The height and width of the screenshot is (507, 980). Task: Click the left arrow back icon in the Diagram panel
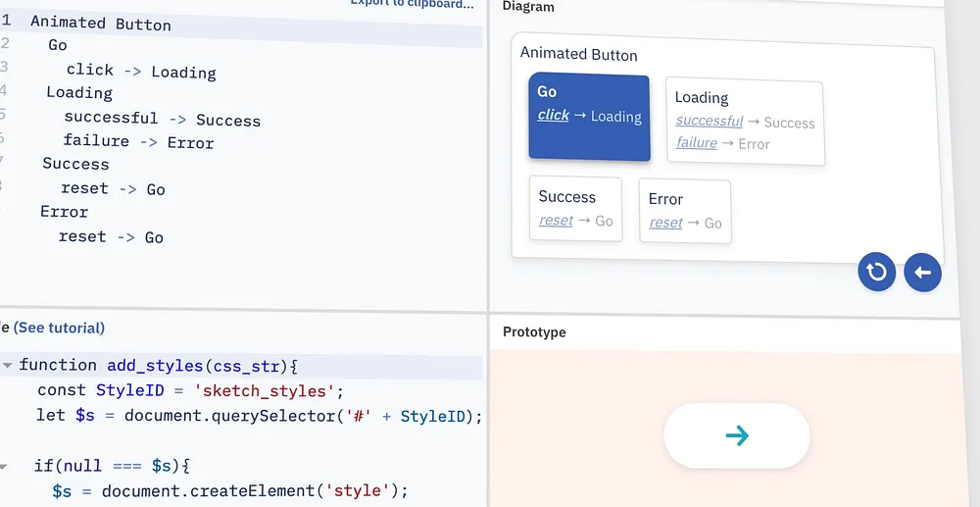point(922,272)
